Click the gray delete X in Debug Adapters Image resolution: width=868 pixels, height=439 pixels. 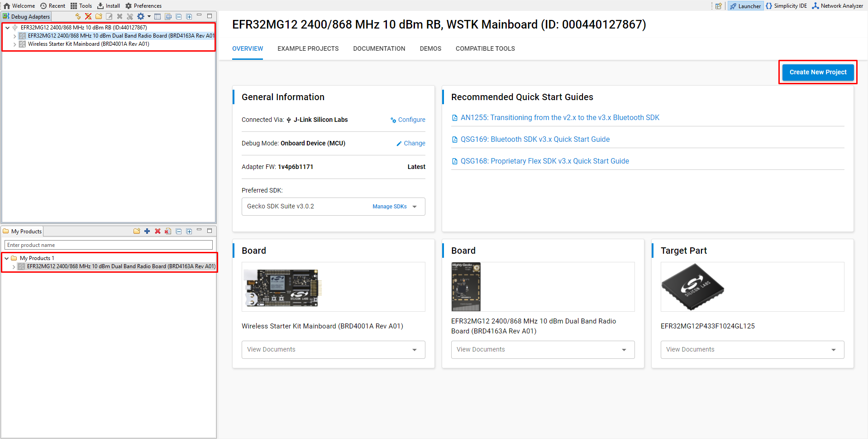(x=119, y=16)
